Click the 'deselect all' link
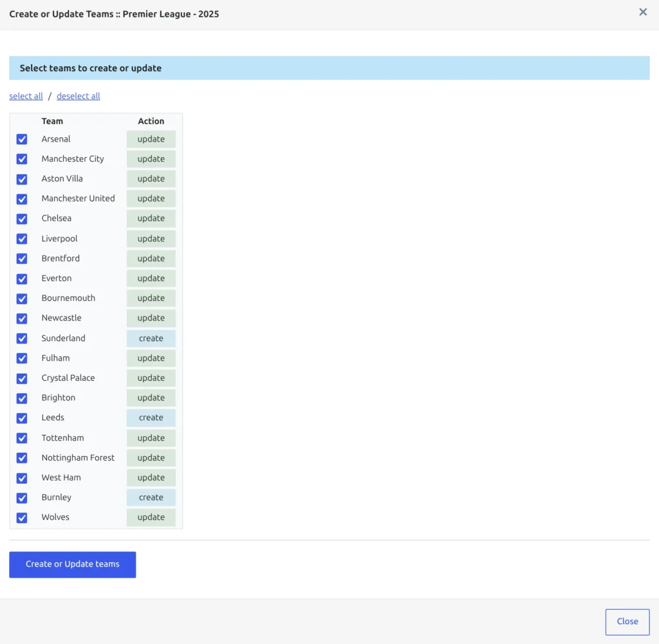This screenshot has width=659, height=644. (78, 96)
